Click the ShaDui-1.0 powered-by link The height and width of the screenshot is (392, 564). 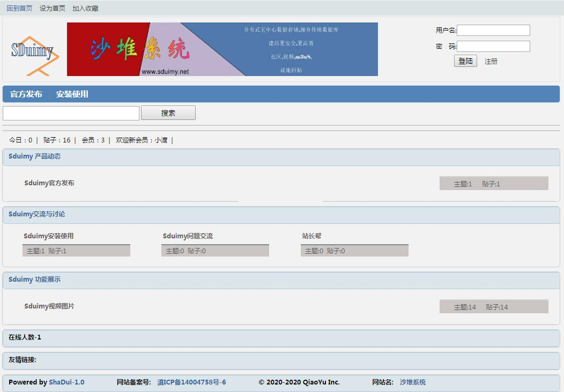[x=66, y=382]
